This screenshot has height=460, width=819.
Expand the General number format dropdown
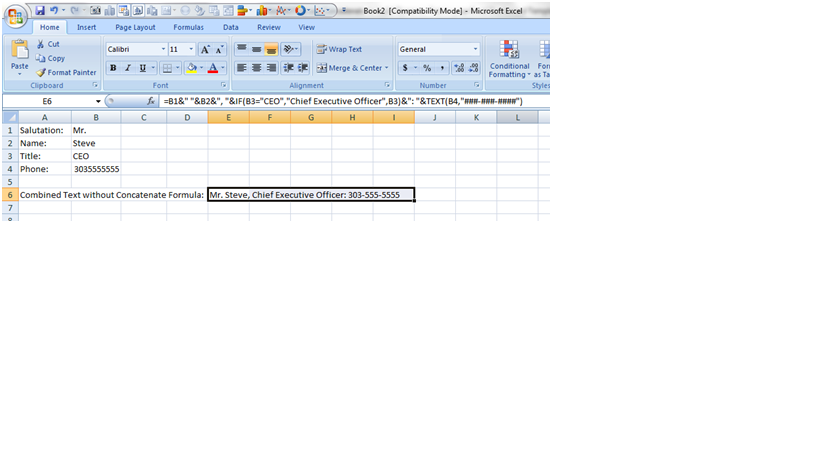point(474,49)
